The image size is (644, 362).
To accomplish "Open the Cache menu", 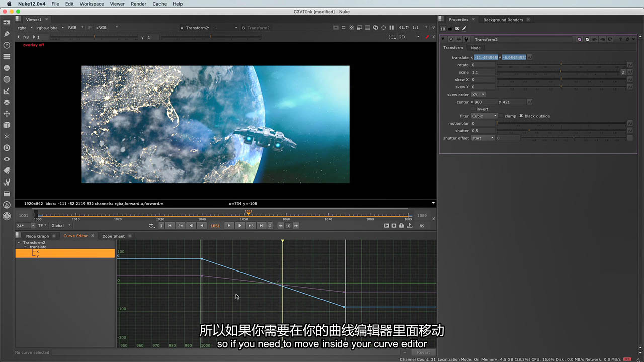I will tap(159, 4).
